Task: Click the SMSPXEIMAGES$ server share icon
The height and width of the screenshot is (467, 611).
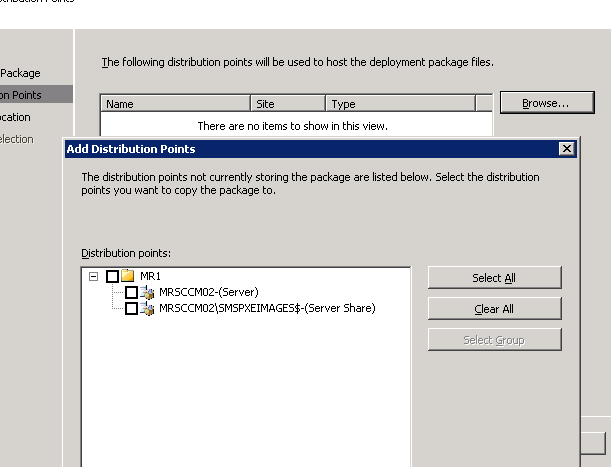Action: [147, 308]
